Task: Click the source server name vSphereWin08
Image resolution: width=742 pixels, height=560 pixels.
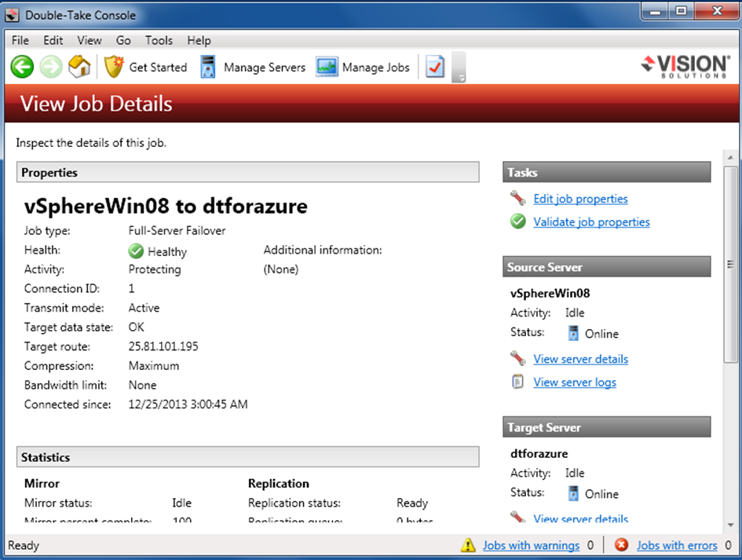Action: [x=550, y=293]
